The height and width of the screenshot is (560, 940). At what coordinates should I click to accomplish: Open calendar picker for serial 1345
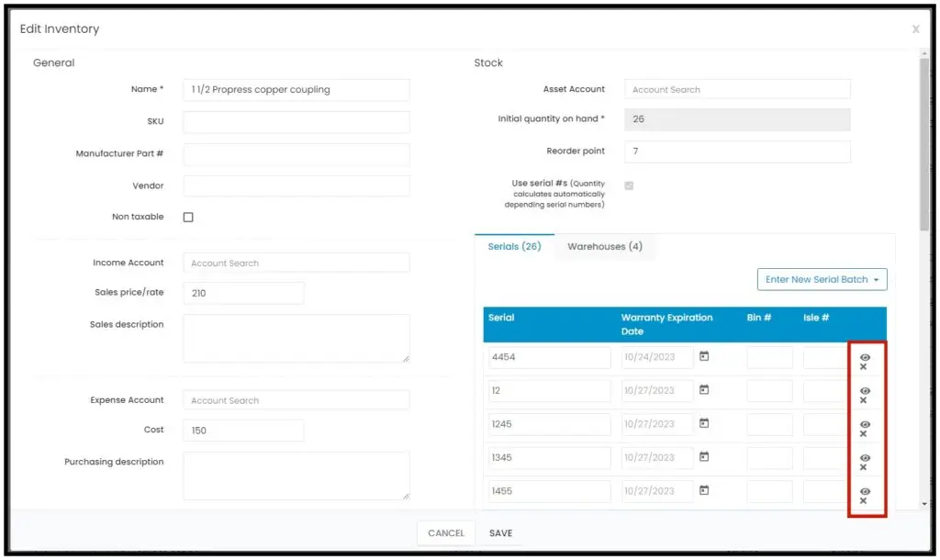(x=704, y=457)
